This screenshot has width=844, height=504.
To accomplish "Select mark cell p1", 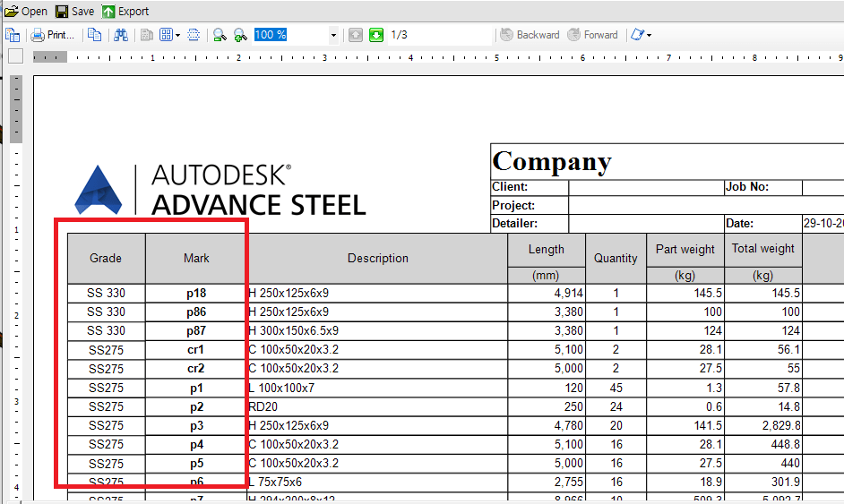I will click(196, 388).
